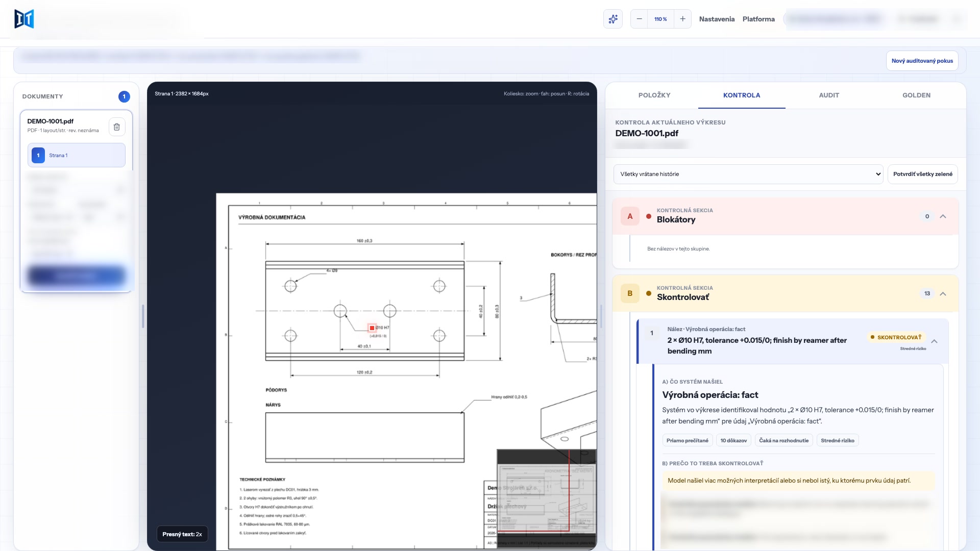The image size is (980, 551).
Task: Click Nový auditovaný pokus button
Action: click(x=922, y=61)
